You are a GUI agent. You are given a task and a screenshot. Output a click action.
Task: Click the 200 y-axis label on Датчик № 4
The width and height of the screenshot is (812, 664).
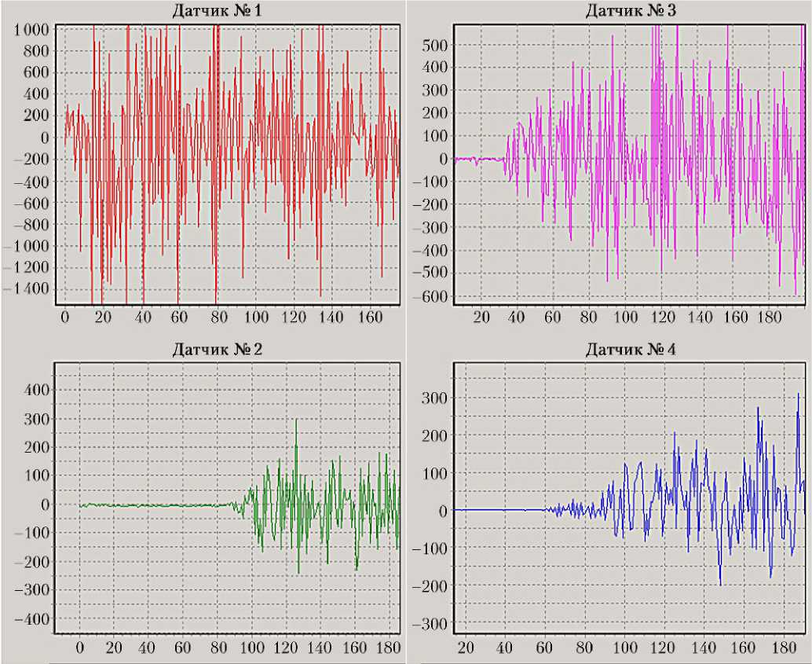click(x=434, y=436)
